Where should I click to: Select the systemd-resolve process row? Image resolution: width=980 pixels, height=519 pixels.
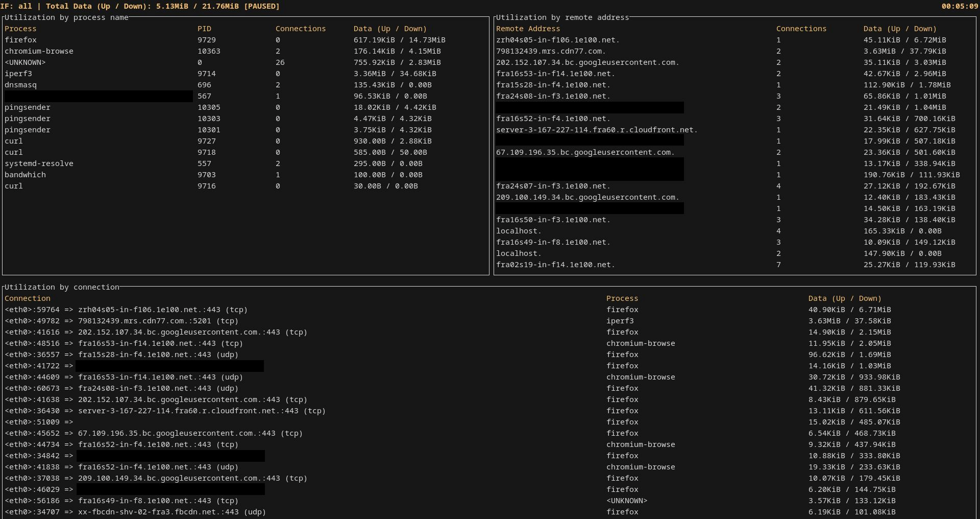(x=39, y=163)
